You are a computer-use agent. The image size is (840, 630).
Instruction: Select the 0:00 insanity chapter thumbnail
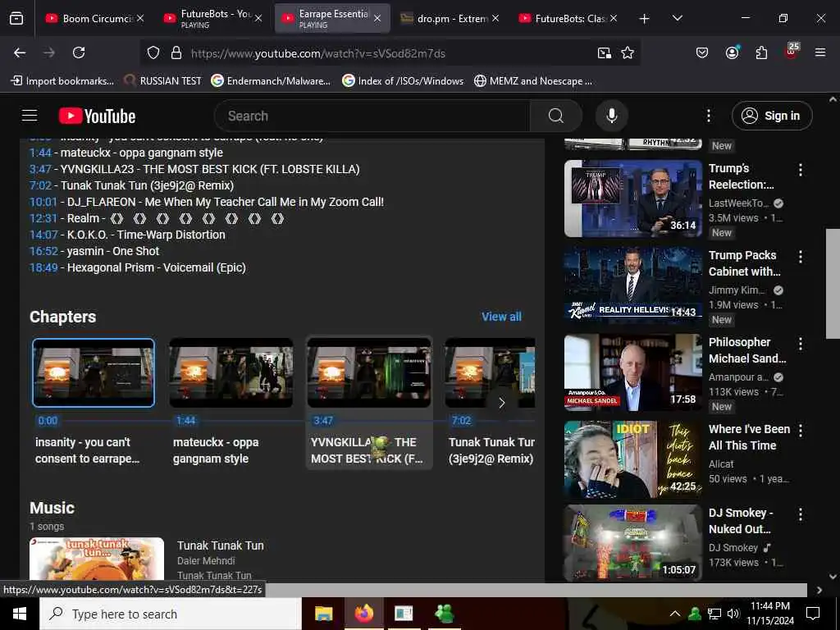point(94,373)
